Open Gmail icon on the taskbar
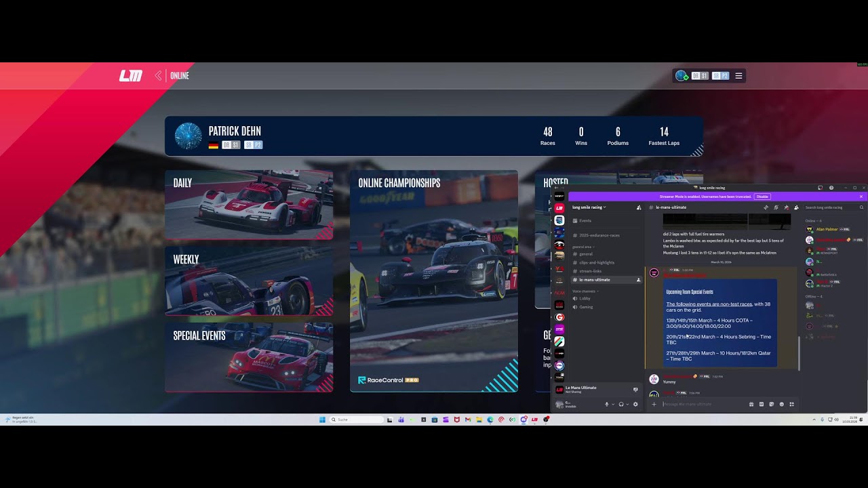Image resolution: width=868 pixels, height=488 pixels. 468,420
